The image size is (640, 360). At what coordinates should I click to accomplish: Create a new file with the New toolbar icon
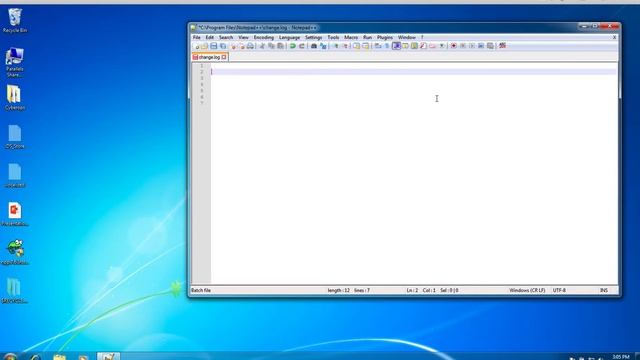click(197, 46)
